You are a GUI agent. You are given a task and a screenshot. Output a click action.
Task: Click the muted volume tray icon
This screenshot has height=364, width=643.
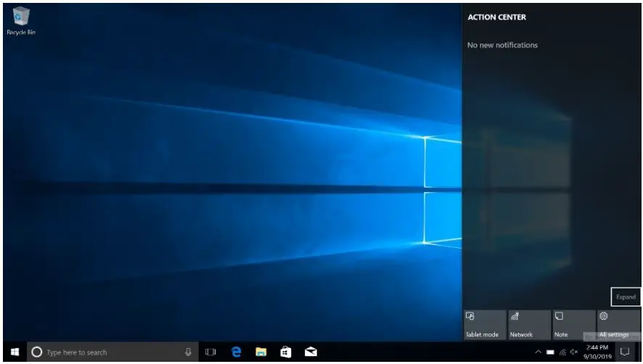click(574, 352)
